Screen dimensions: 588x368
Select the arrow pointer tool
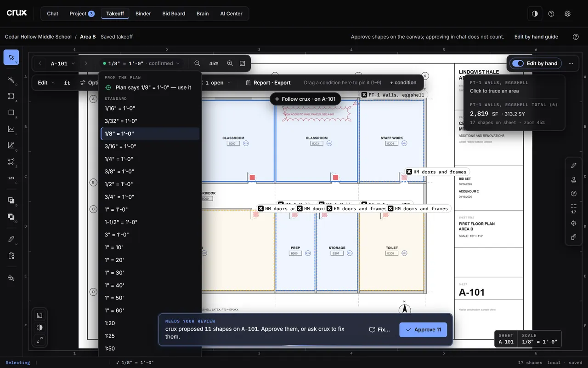pos(11,57)
